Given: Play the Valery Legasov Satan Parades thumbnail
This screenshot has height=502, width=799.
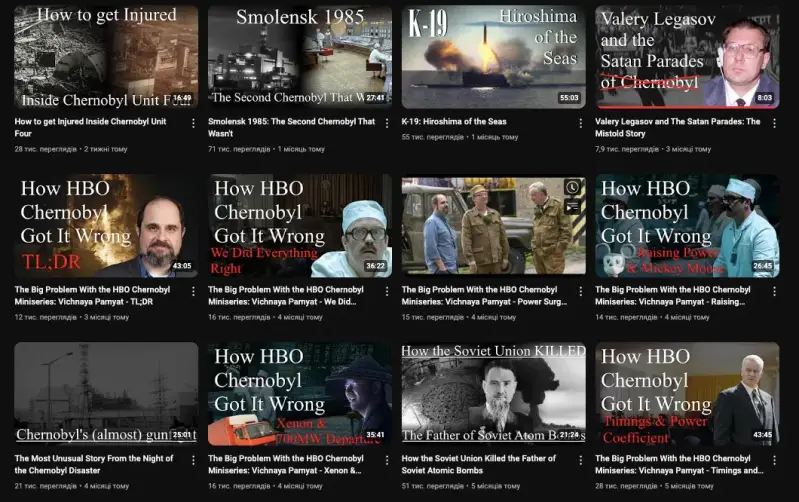Looking at the screenshot, I should click(x=687, y=57).
